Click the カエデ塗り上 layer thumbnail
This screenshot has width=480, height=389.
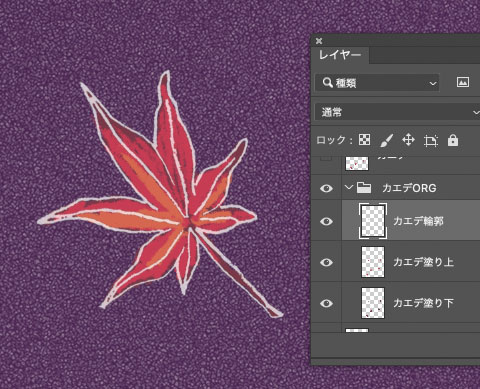point(373,262)
